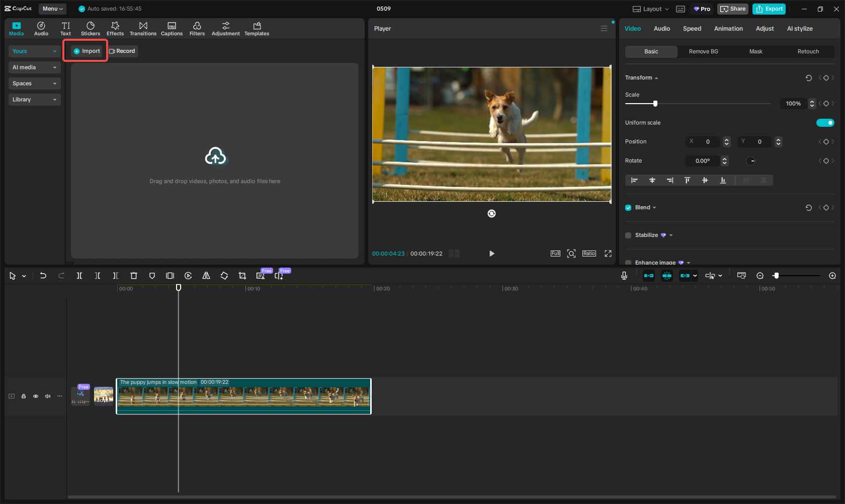Open the Transitions panel
The width and height of the screenshot is (845, 504).
tap(143, 28)
